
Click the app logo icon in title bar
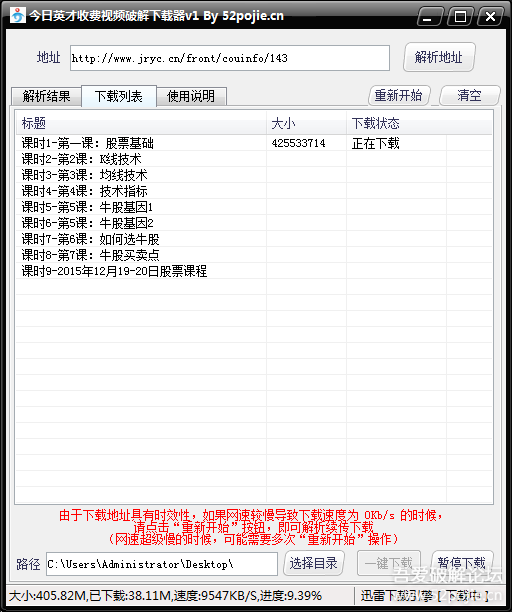coord(17,16)
